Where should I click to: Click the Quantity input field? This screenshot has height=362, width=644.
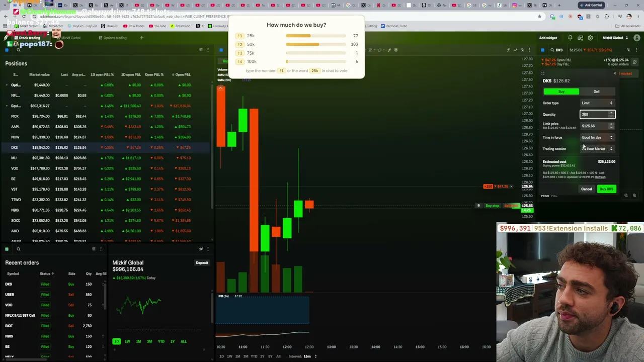pos(597,115)
